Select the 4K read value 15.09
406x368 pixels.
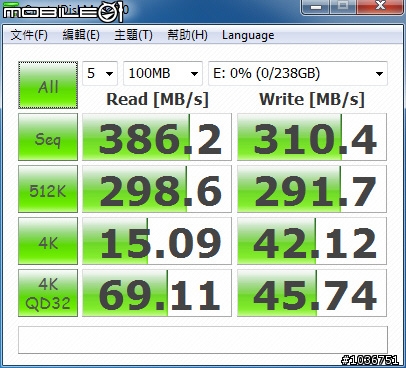coord(157,241)
